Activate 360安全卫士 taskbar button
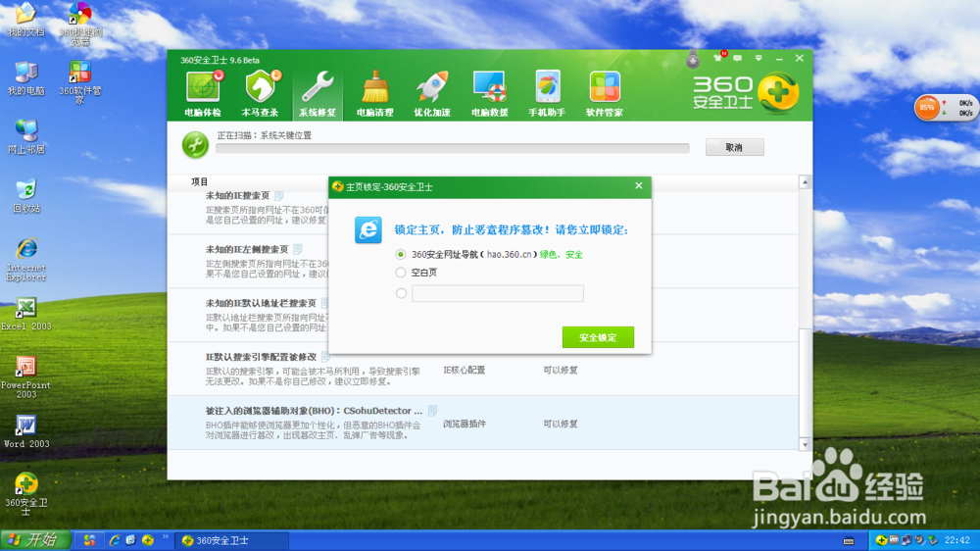Viewport: 980px width, 551px height. click(232, 540)
